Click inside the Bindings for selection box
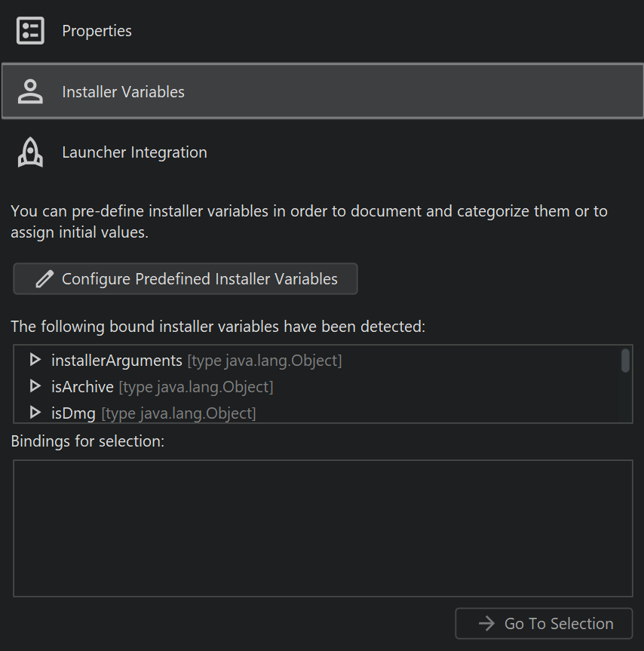 coord(323,528)
